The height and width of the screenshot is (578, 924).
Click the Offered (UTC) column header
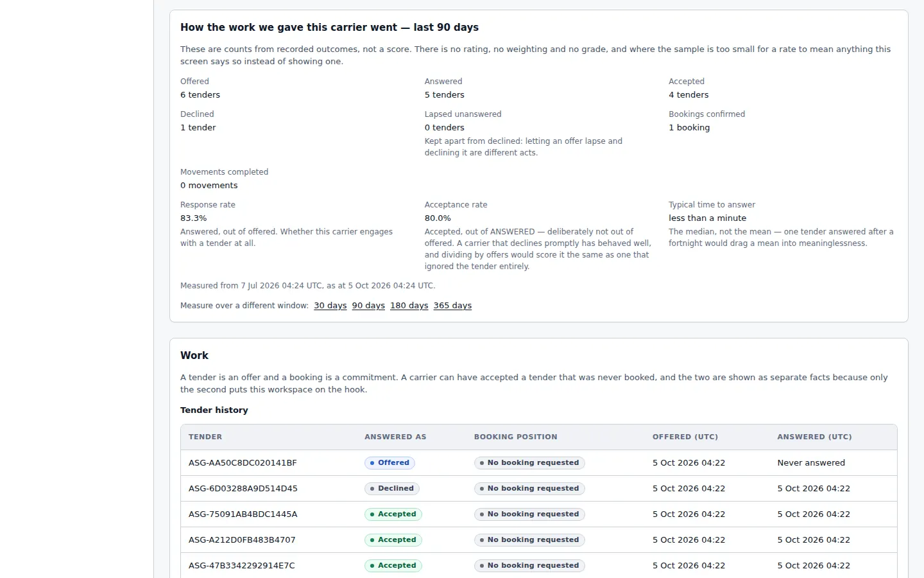pos(685,437)
